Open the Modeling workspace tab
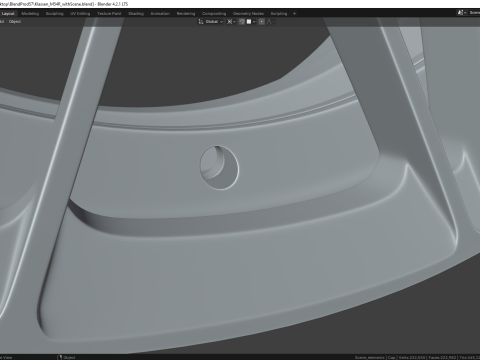The height and width of the screenshot is (360, 480). pos(30,14)
